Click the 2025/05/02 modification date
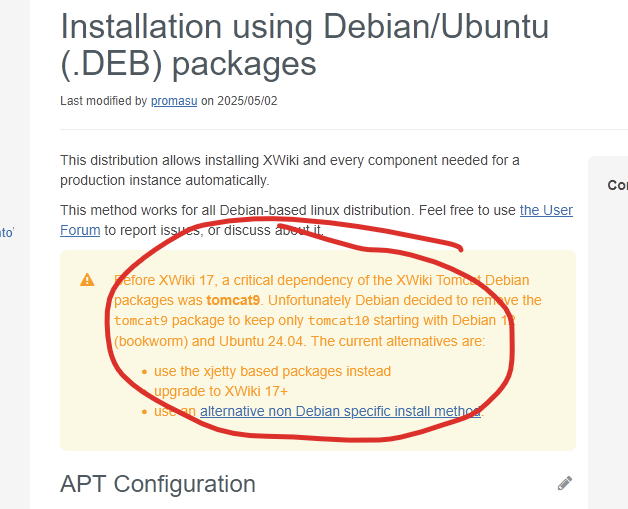 [x=247, y=101]
